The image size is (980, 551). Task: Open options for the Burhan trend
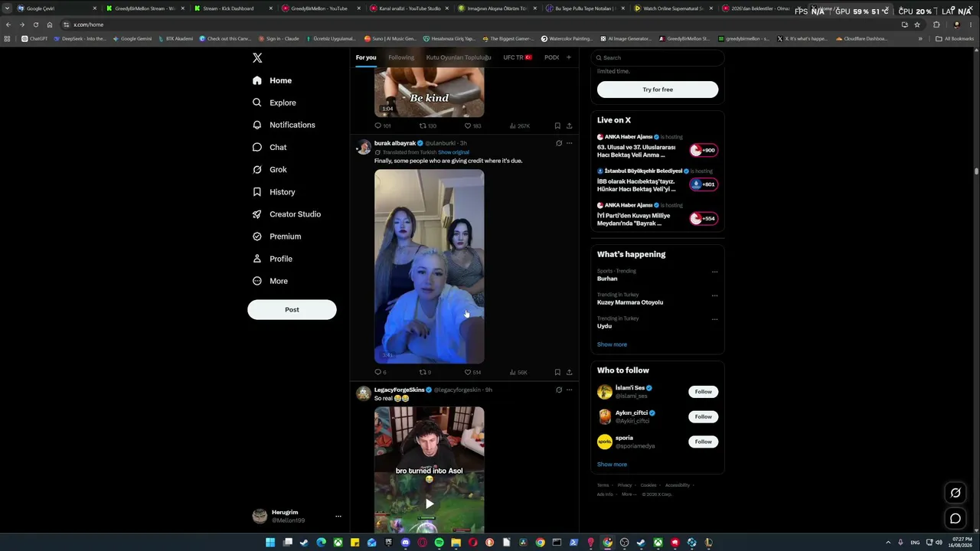[714, 272]
